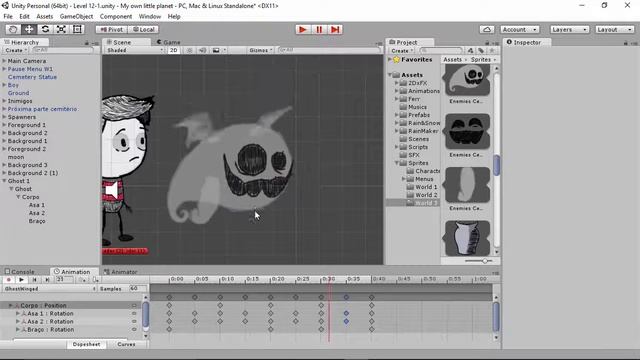This screenshot has height=360, width=640.
Task: Expand the Favorites section
Action: click(x=390, y=60)
